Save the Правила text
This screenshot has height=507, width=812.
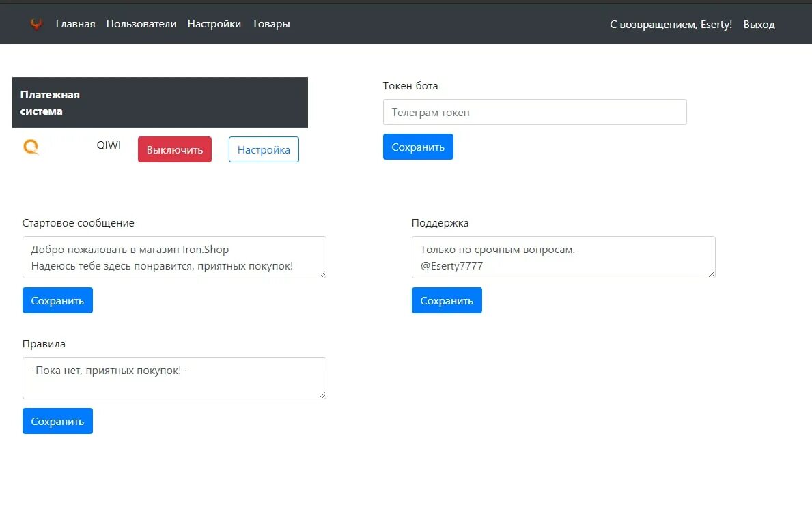click(x=57, y=421)
